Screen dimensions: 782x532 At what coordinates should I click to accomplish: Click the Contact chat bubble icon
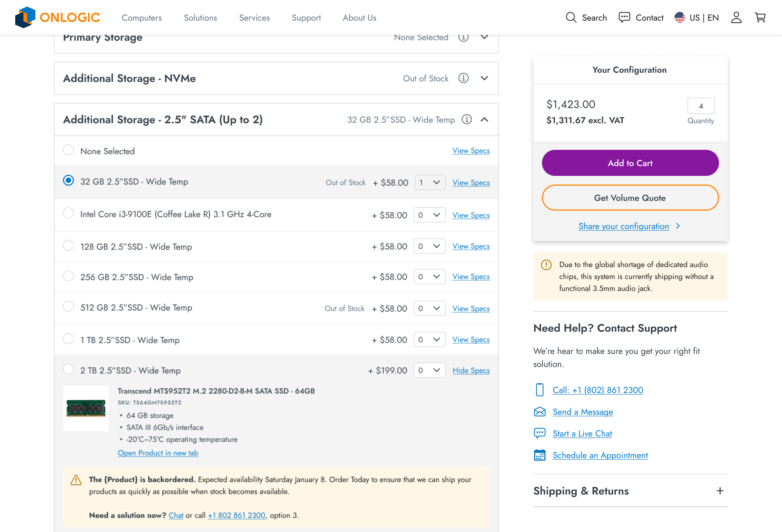625,17
